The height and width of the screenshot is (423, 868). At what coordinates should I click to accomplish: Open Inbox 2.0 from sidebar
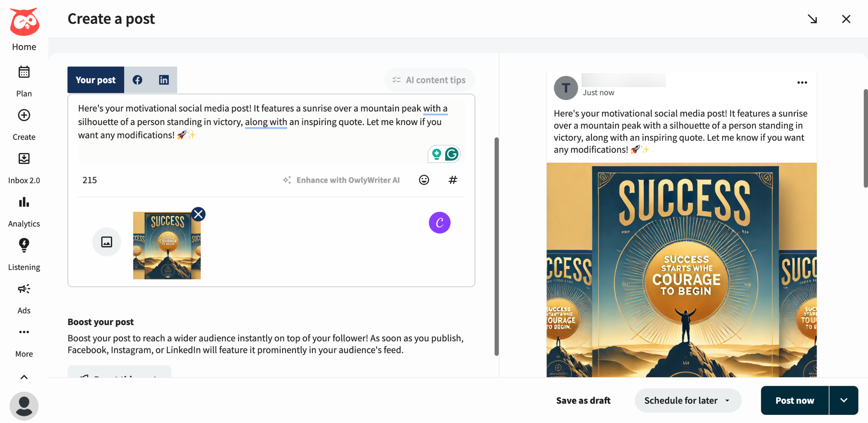[24, 159]
